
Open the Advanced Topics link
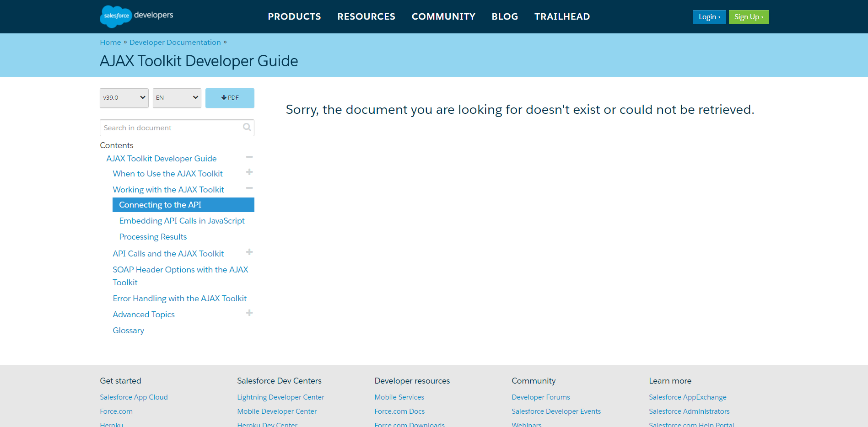(144, 315)
